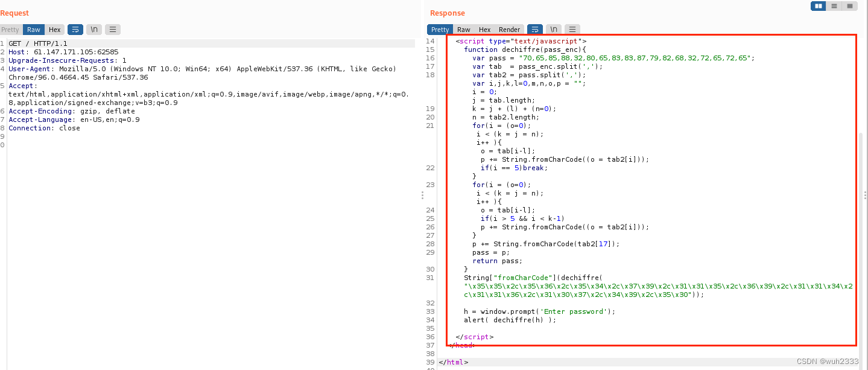Show non-printable characters in the Request view
This screenshot has height=370, width=868.
click(x=93, y=29)
